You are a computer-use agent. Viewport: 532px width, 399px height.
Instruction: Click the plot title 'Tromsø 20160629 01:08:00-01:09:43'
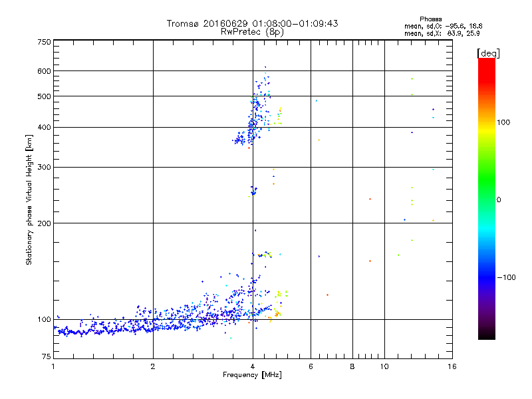pyautogui.click(x=252, y=23)
